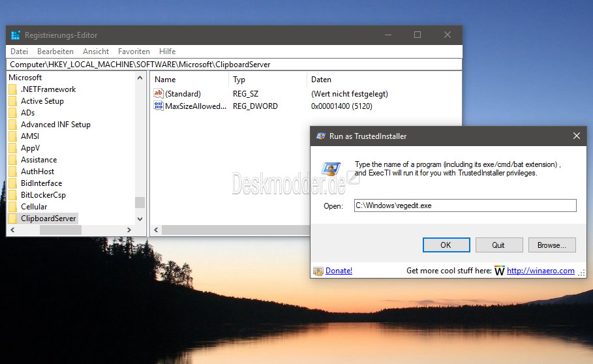The height and width of the screenshot is (364, 593).
Task: Click the AMSI folder icon
Action: (12, 136)
